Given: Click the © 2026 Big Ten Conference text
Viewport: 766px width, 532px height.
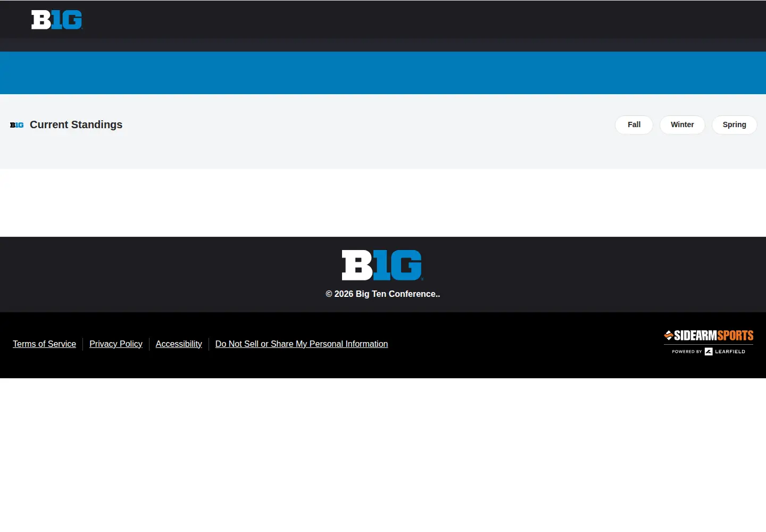Looking at the screenshot, I should (x=383, y=294).
